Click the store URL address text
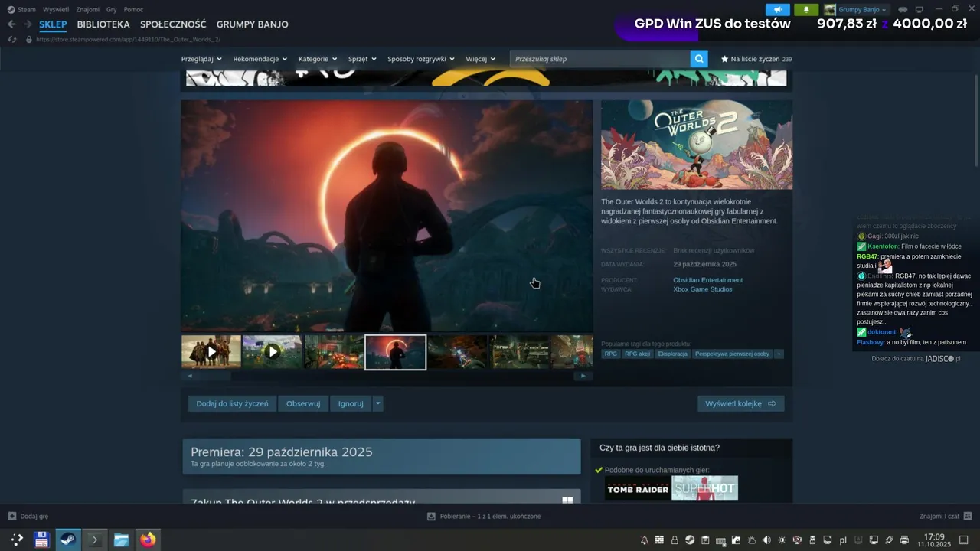The width and height of the screenshot is (980, 551). pos(128,39)
